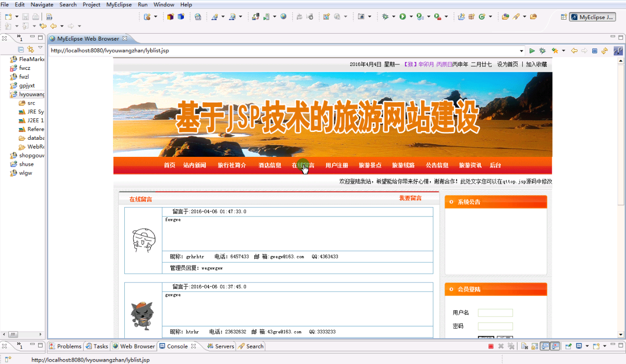
Task: Toggle Show Console on standard output change
Action: tap(545, 346)
